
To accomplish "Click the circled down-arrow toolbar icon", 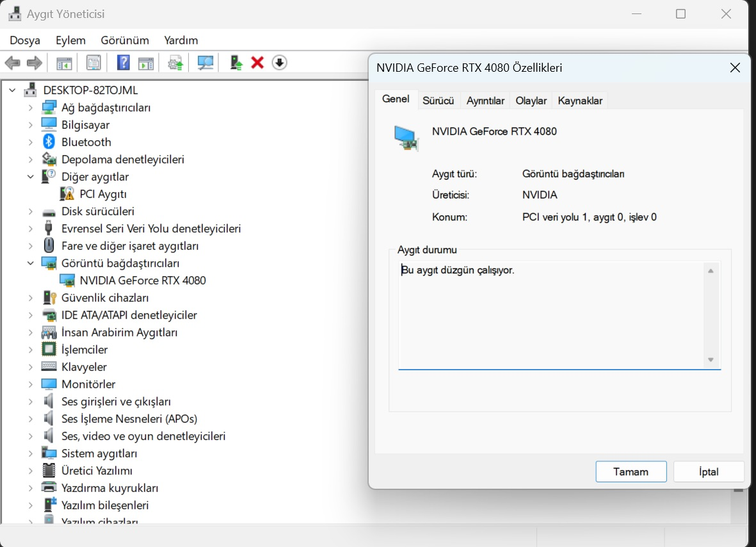I will [x=280, y=63].
